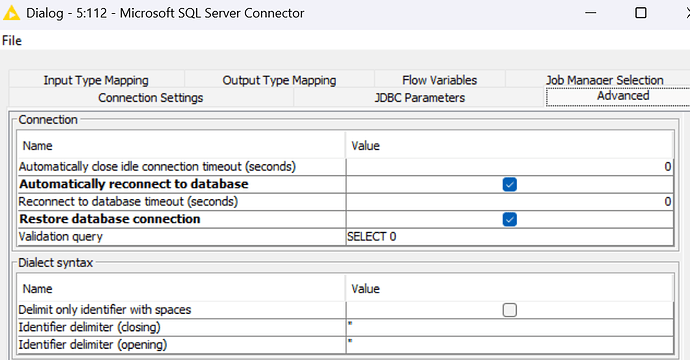The height and width of the screenshot is (360, 690).
Task: Open Connection Settings tab
Action: pos(150,97)
